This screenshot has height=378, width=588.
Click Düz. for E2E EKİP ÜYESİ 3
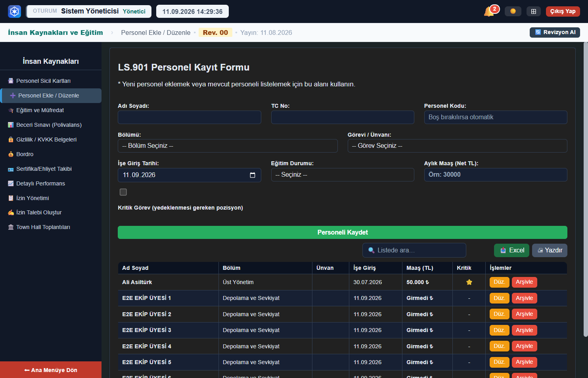tap(499, 330)
